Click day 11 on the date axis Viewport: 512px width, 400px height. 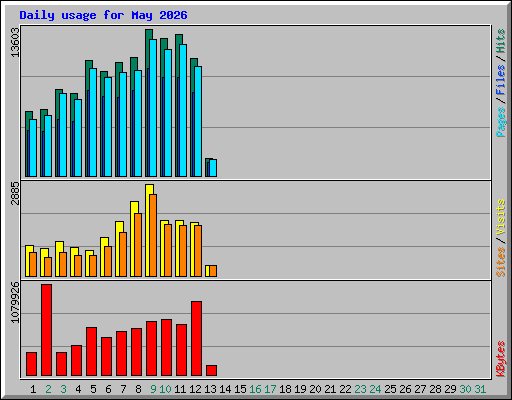pos(180,389)
